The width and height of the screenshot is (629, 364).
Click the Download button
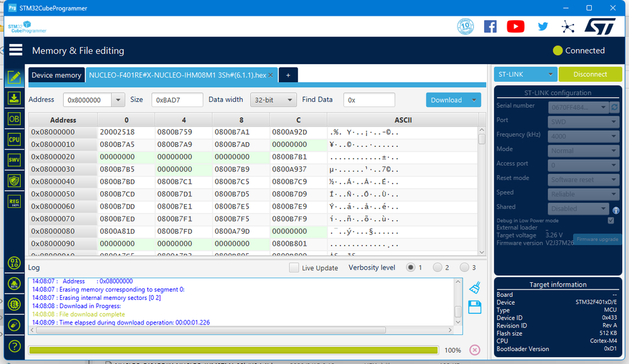coord(446,100)
